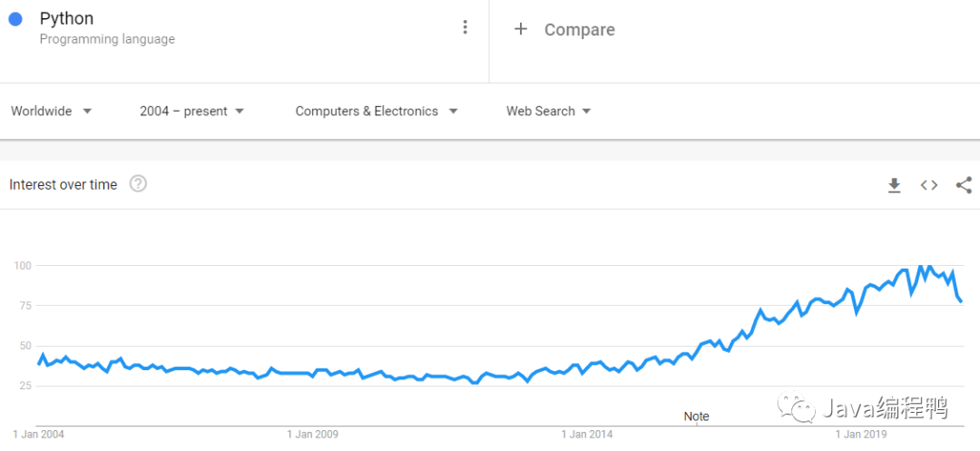Click the blue Python color dot

click(x=15, y=19)
